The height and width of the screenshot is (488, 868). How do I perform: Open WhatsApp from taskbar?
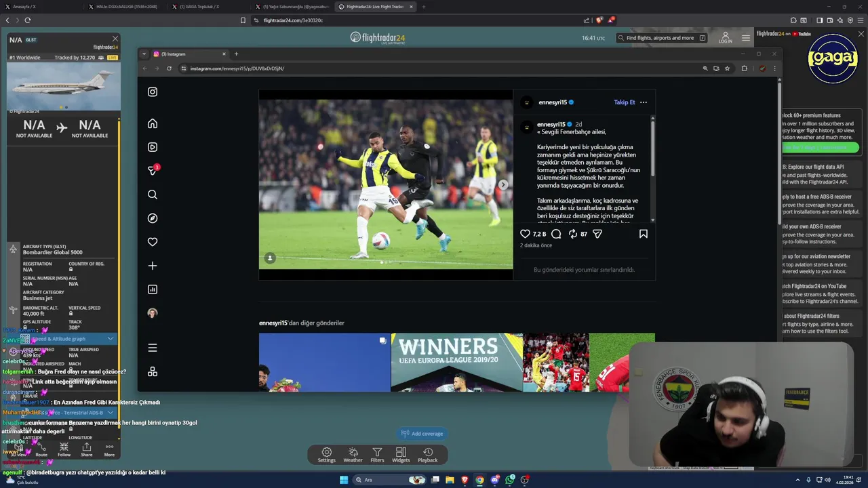tap(510, 480)
